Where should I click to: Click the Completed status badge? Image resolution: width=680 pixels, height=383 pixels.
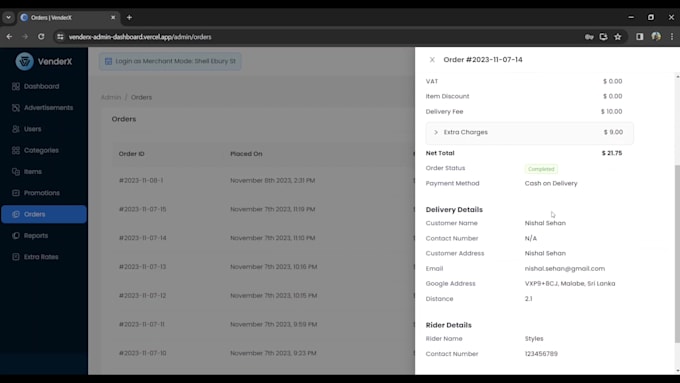coord(541,169)
